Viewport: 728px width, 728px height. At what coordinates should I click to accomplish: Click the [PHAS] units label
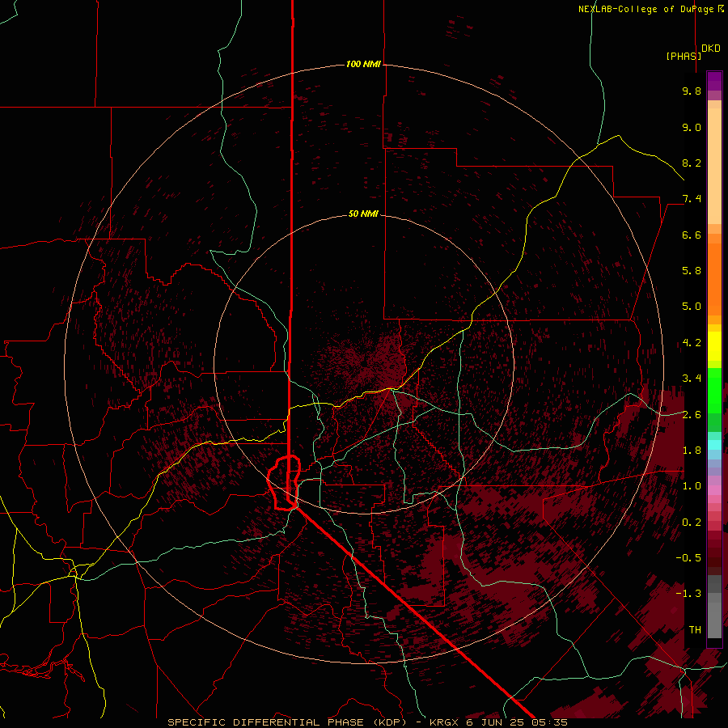(684, 56)
